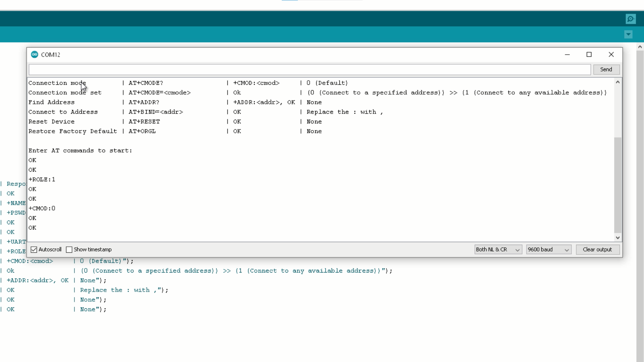
Task: Click the COM12 title bar label
Action: tap(51, 54)
